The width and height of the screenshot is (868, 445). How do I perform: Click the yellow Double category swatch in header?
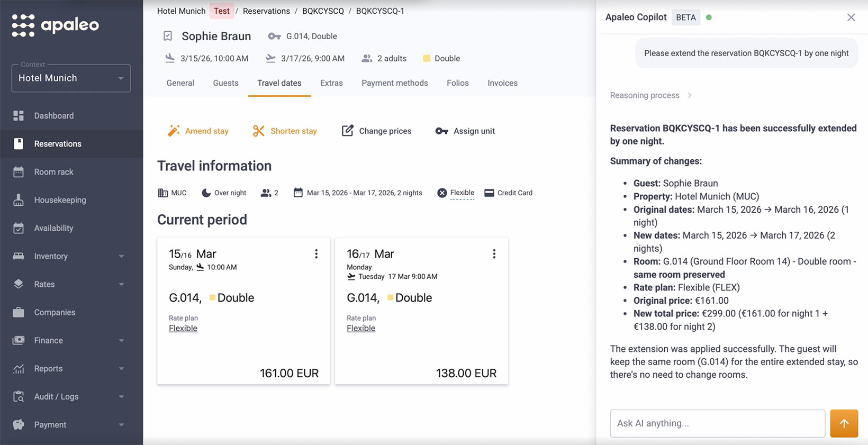click(x=427, y=58)
